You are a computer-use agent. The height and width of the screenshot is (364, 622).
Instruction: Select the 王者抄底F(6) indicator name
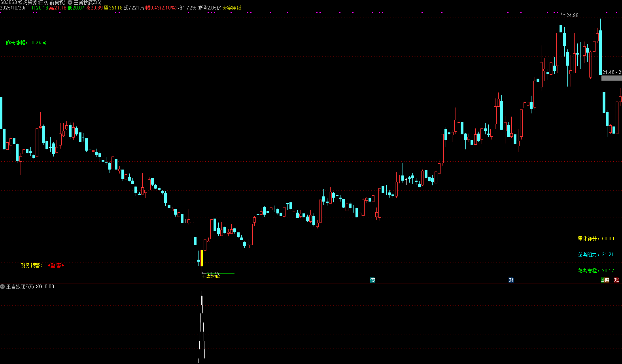pyautogui.click(x=20, y=287)
